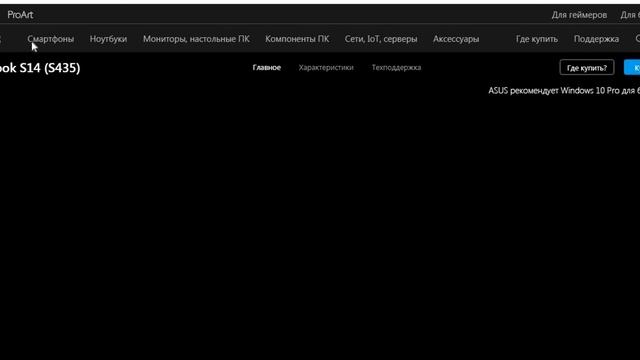The width and height of the screenshot is (640, 360).
Task: Click the Где купить? outlined button
Action: click(x=587, y=67)
